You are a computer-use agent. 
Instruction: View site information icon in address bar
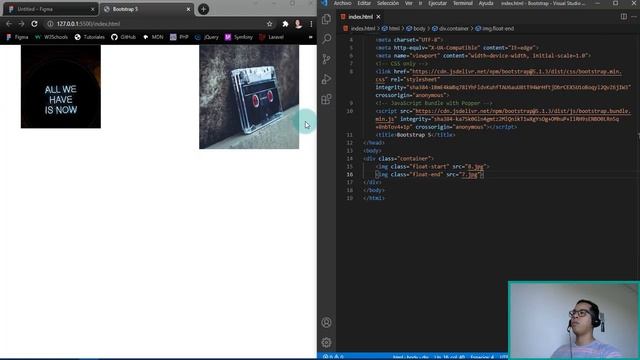(x=50, y=24)
